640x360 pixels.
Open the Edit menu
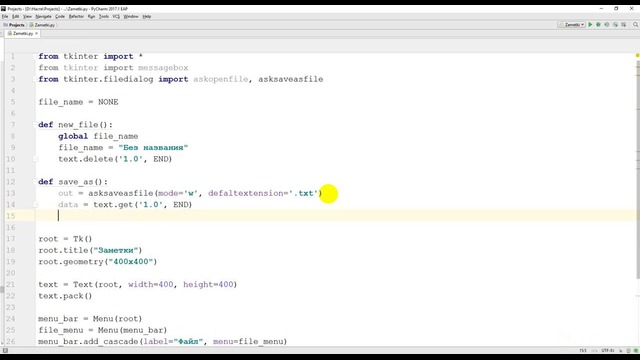tap(16, 16)
